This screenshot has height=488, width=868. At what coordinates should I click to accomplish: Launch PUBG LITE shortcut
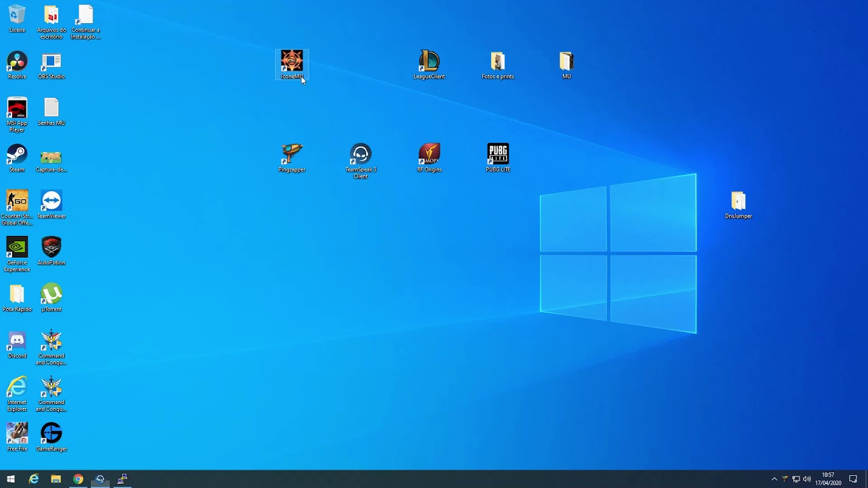tap(498, 158)
